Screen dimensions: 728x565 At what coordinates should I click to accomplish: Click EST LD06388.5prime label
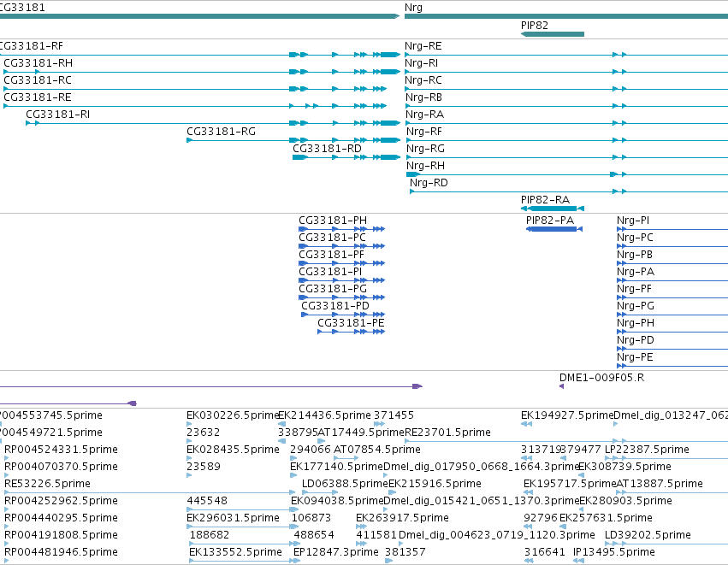345,484
